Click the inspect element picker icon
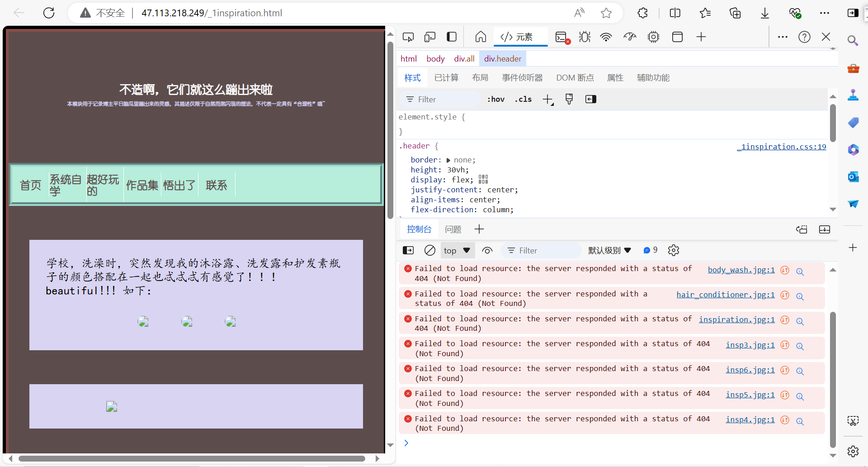The width and height of the screenshot is (868, 467). click(408, 37)
